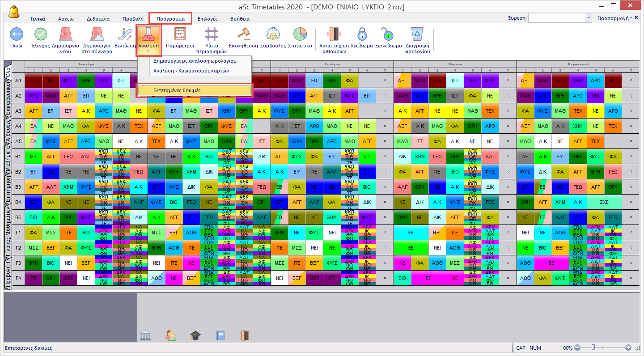Screen dimensions: 644x356
Task: Click the Επαλήθευση gavel icon
Action: click(243, 34)
